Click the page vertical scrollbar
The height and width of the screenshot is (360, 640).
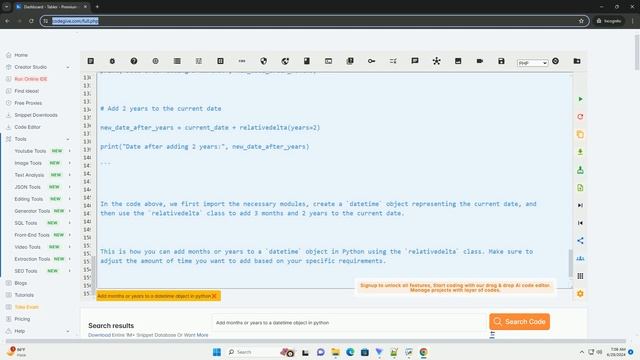point(637,52)
